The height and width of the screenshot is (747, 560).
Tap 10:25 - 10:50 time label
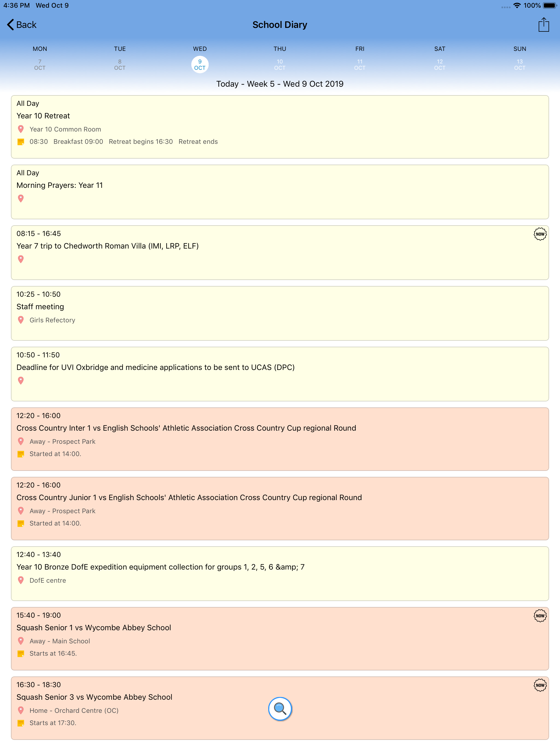pos(39,294)
